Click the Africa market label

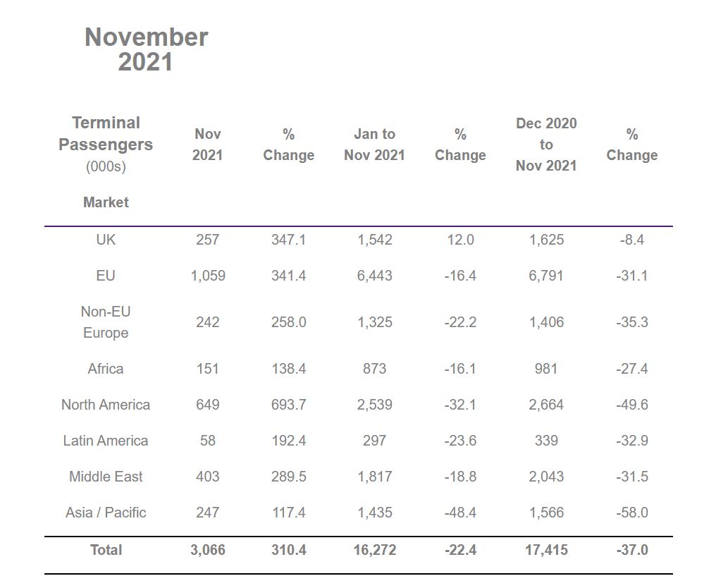pyautogui.click(x=106, y=369)
